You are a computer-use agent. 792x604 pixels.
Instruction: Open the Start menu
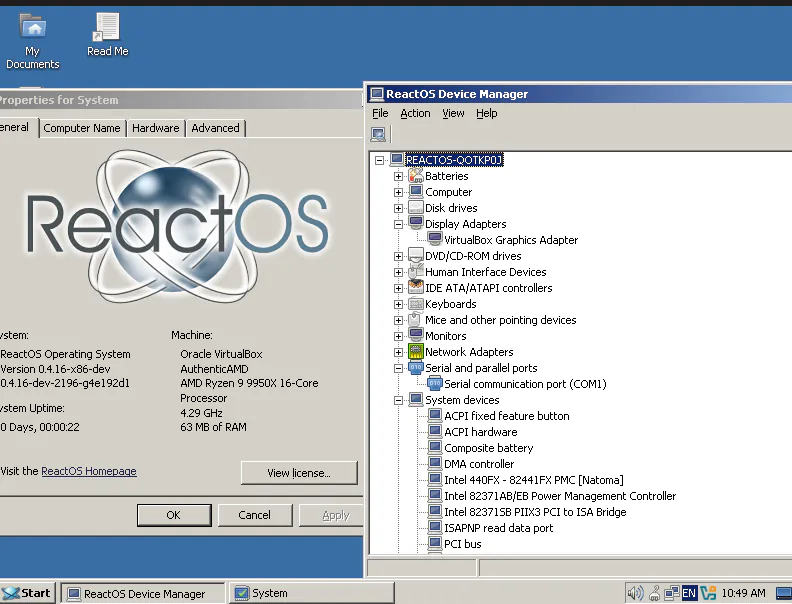pos(28,593)
